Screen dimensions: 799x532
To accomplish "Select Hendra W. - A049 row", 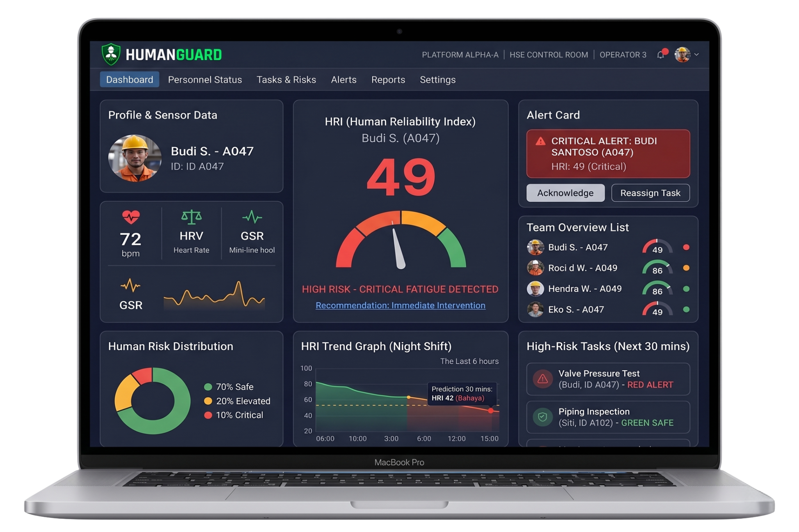I will coord(608,289).
